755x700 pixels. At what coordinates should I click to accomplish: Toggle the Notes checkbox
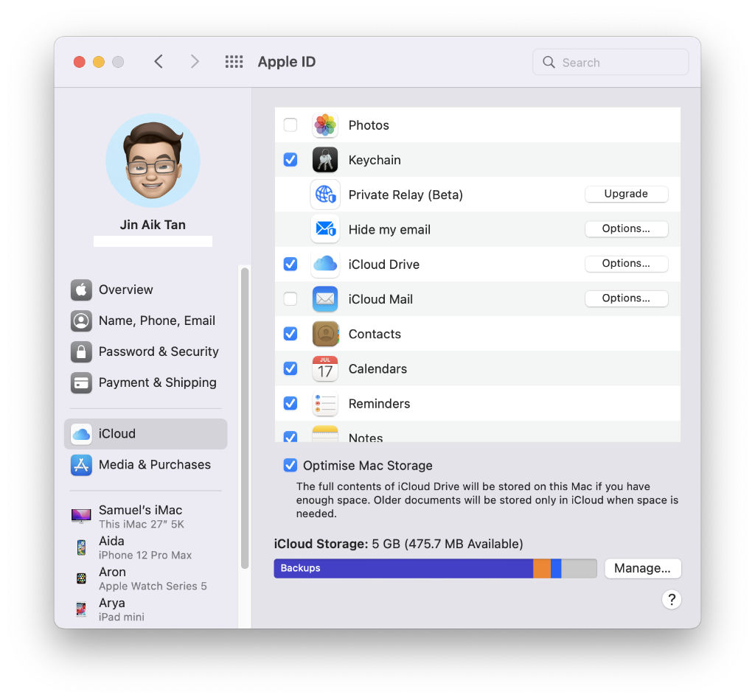290,436
